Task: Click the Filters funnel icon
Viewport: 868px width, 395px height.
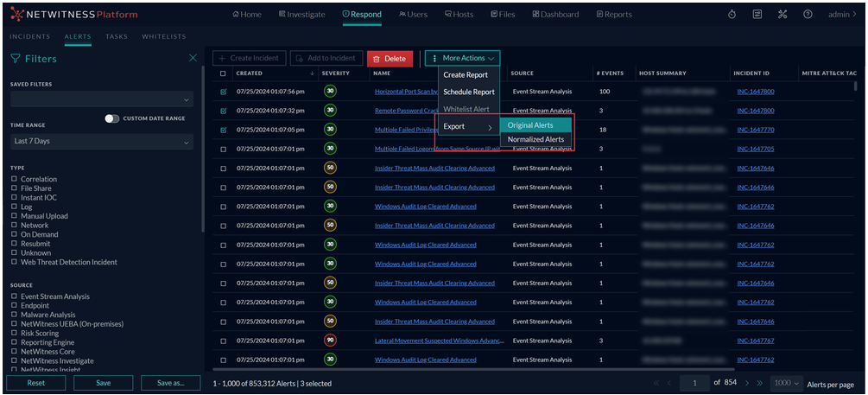Action: coord(16,59)
